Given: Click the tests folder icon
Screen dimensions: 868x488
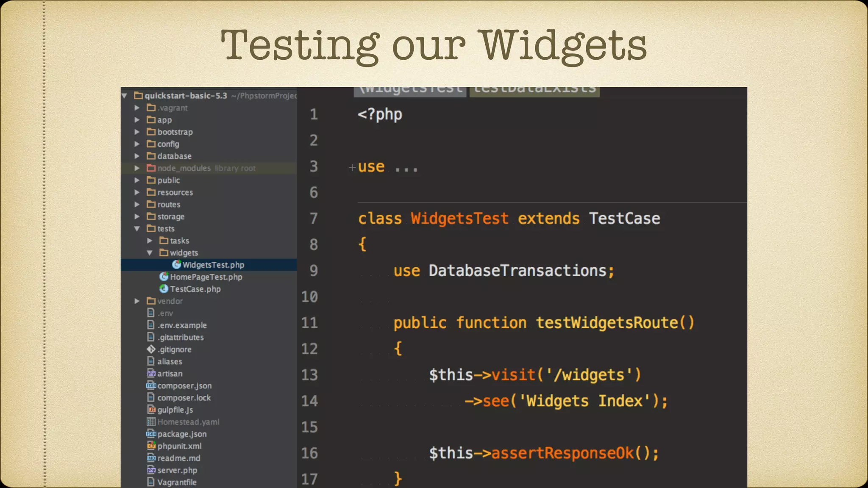Looking at the screenshot, I should pos(151,229).
